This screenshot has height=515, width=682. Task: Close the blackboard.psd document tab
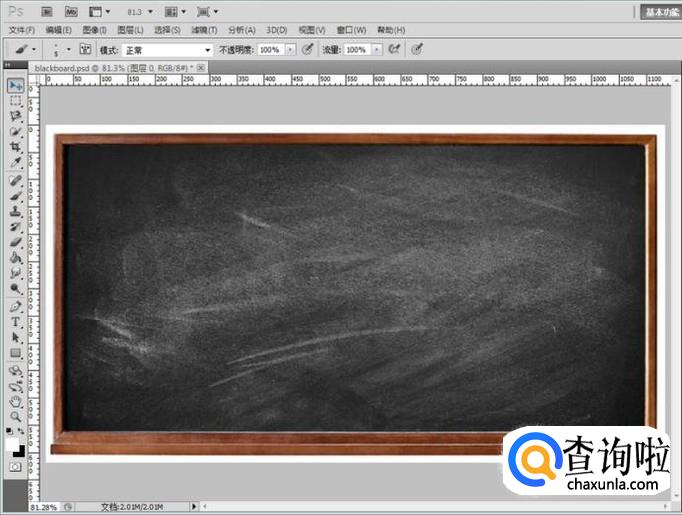coord(201,67)
